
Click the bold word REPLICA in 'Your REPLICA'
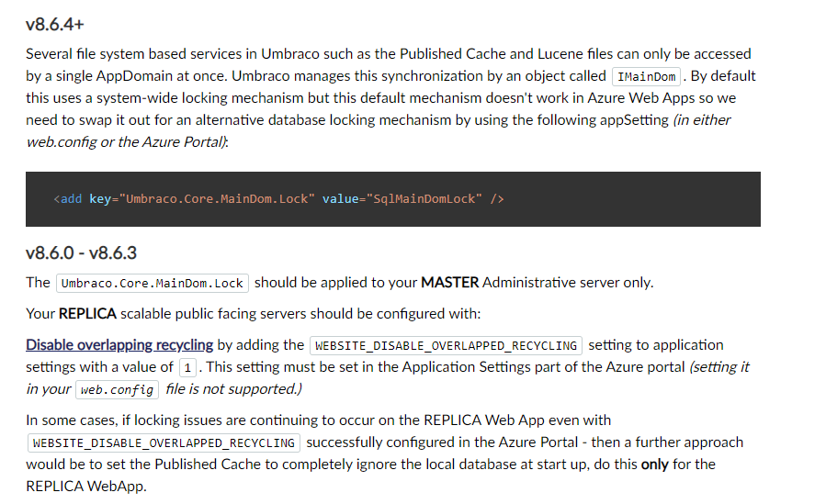(x=87, y=314)
